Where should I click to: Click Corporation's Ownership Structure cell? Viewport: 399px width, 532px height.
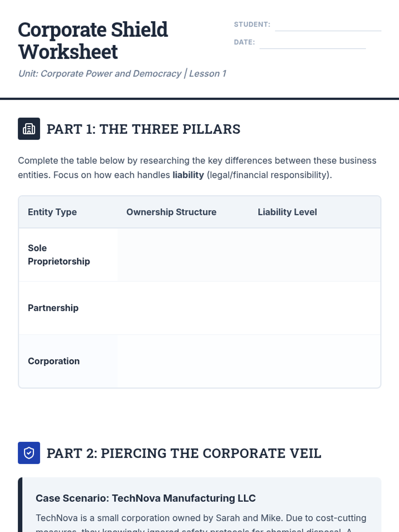coord(183,361)
